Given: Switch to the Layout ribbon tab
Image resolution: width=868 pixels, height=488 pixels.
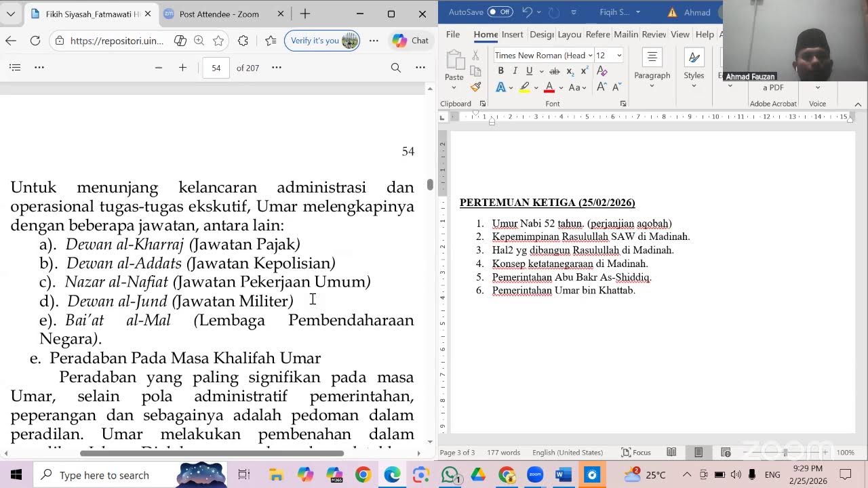Looking at the screenshot, I should (x=570, y=35).
